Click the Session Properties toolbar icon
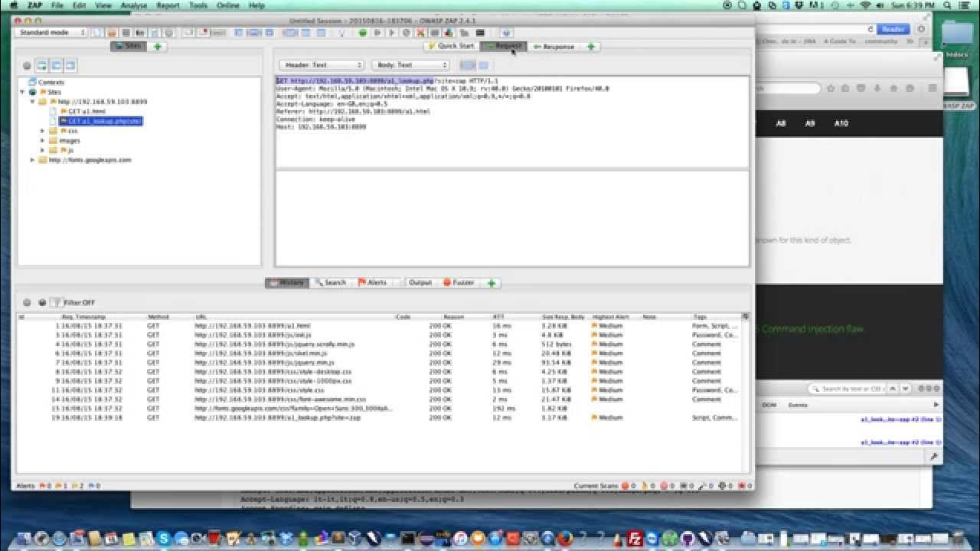The width and height of the screenshot is (980, 551). [155, 32]
